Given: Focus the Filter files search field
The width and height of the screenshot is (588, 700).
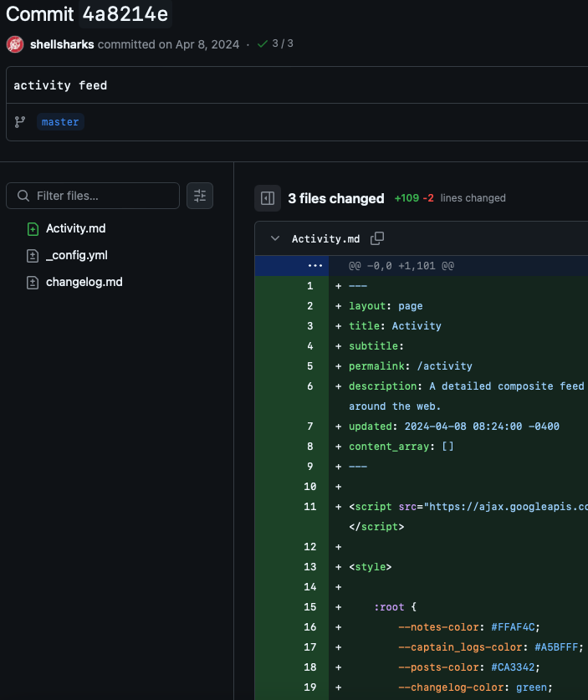Looking at the screenshot, I should (93, 196).
